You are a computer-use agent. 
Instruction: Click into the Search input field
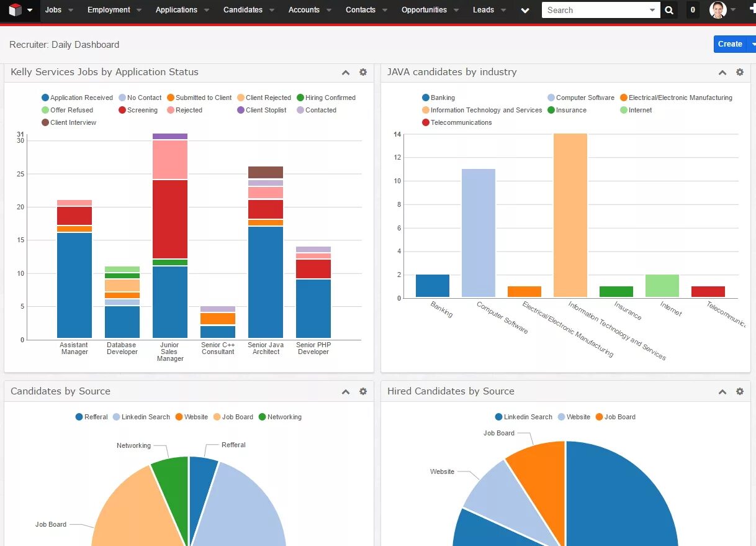pyautogui.click(x=594, y=10)
